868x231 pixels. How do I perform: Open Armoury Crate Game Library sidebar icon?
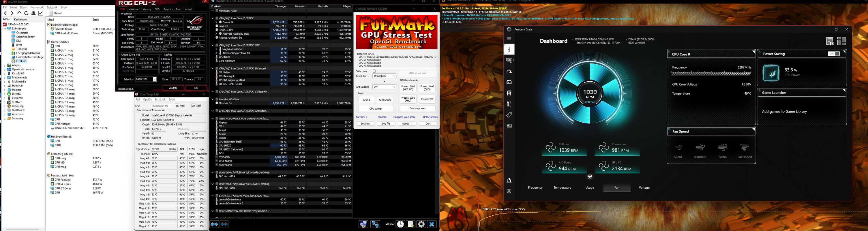pos(509,82)
